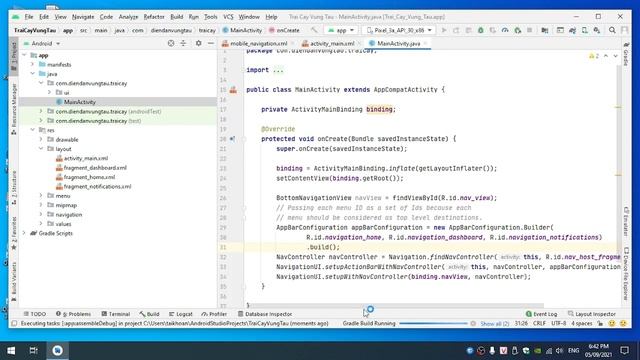Click the Select Opened File target icon
Viewport: 640px width, 360px height.
pos(171,43)
